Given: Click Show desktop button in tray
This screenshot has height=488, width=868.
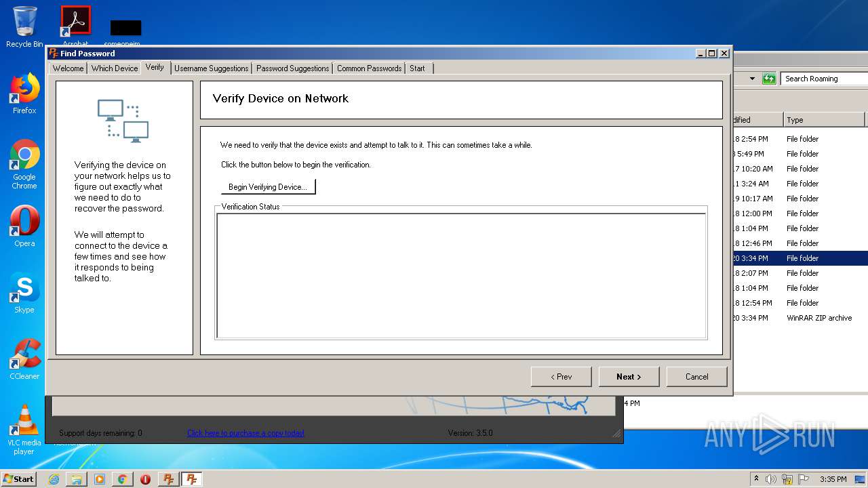Looking at the screenshot, I should 861,479.
